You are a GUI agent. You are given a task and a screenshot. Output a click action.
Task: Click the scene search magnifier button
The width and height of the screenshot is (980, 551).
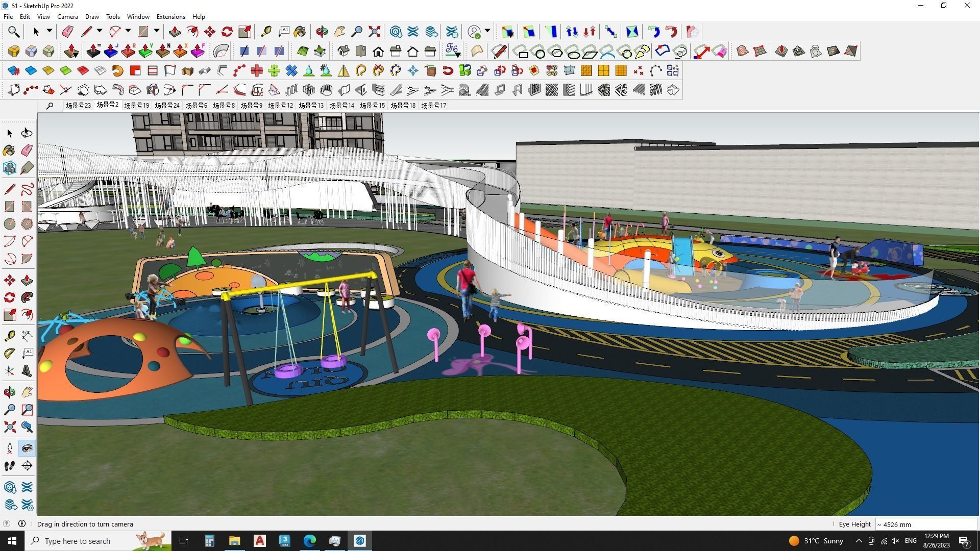point(50,106)
